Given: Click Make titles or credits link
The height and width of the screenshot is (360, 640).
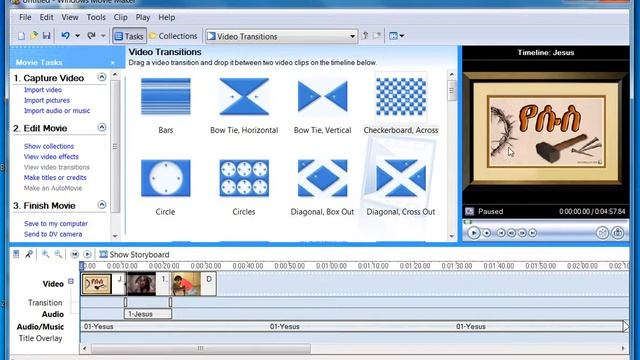Looking at the screenshot, I should coord(55,178).
